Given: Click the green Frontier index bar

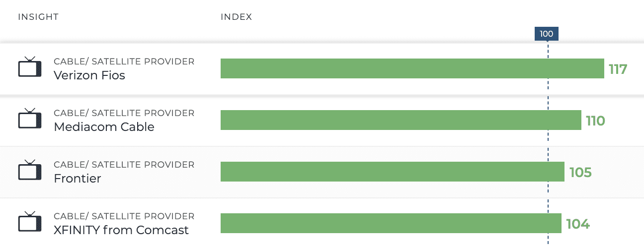Looking at the screenshot, I should pyautogui.click(x=392, y=172).
